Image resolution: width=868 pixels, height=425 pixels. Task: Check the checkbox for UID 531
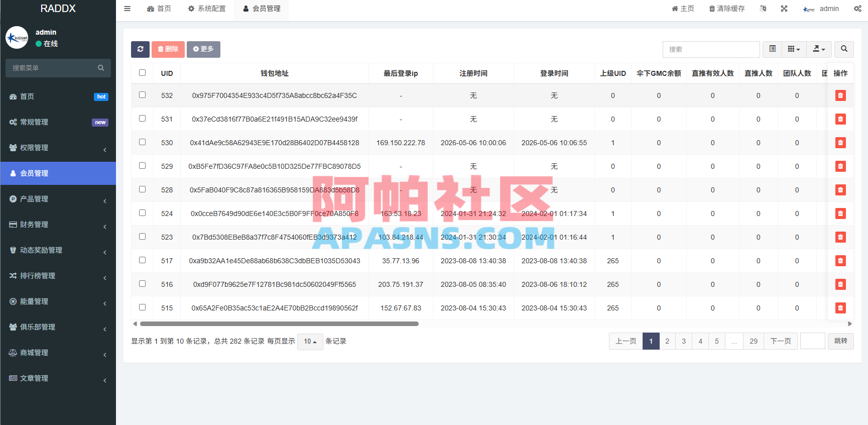click(x=143, y=119)
